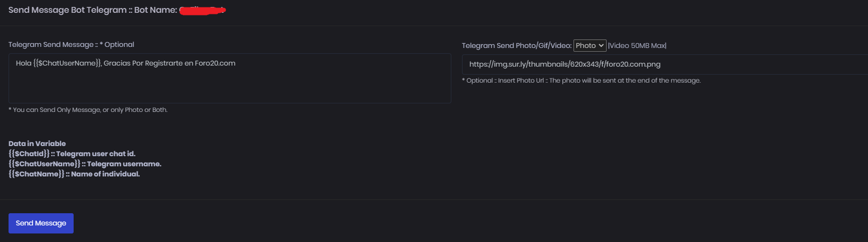This screenshot has height=242, width=868.
Task: Click the word "Registrarte" in the message
Action: point(164,63)
